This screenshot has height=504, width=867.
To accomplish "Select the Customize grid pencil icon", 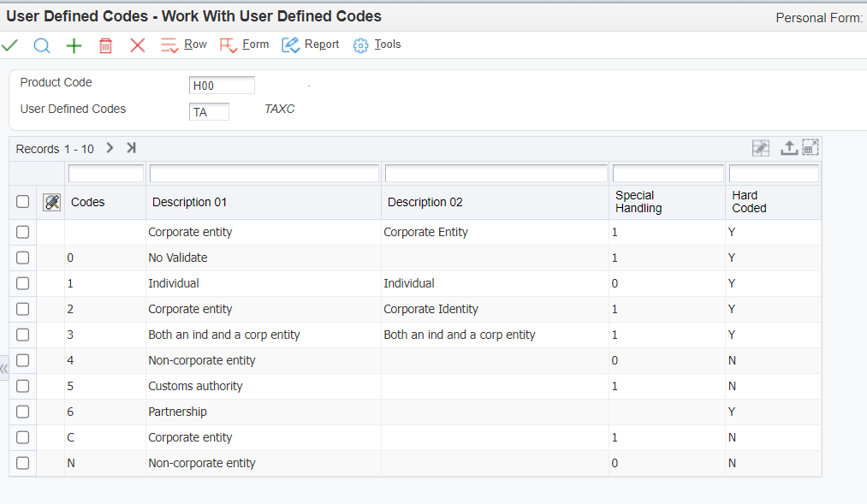I will (x=760, y=147).
